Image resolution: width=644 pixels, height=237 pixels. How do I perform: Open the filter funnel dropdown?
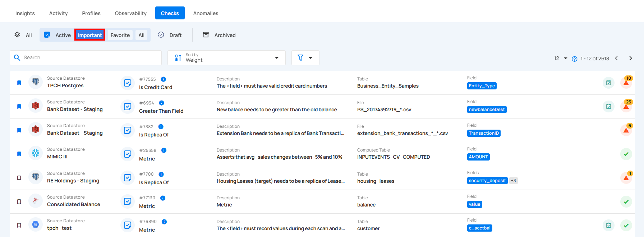[x=305, y=58]
